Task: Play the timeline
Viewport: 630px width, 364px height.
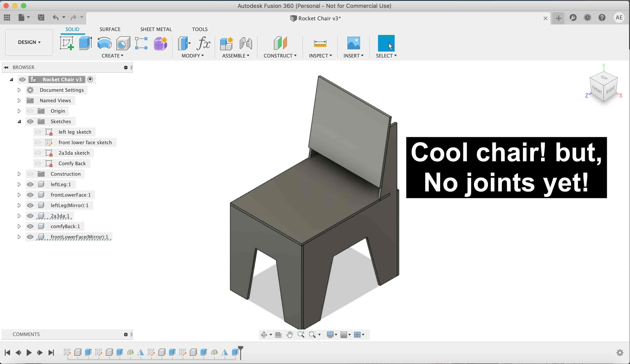Action: [x=29, y=352]
